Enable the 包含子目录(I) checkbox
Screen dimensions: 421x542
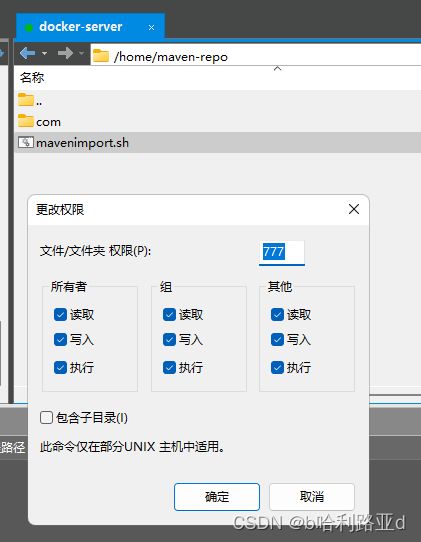coord(46,418)
